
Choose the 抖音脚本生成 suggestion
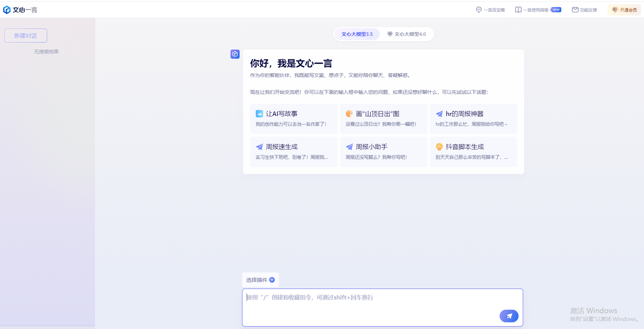(x=473, y=151)
